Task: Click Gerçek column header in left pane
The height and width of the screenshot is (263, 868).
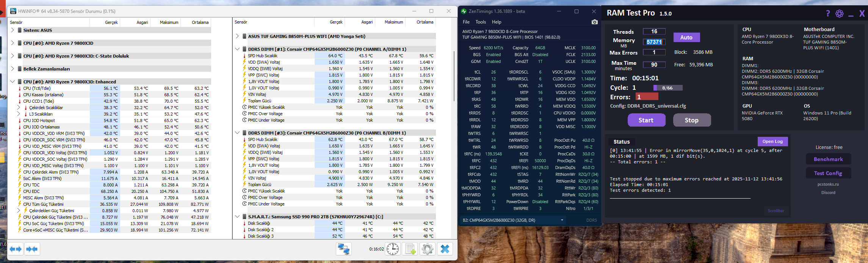Action: (x=111, y=22)
